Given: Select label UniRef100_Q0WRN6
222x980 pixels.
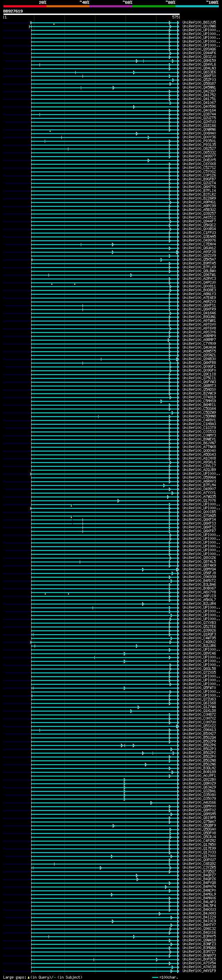Looking at the screenshot, I should click(199, 129).
